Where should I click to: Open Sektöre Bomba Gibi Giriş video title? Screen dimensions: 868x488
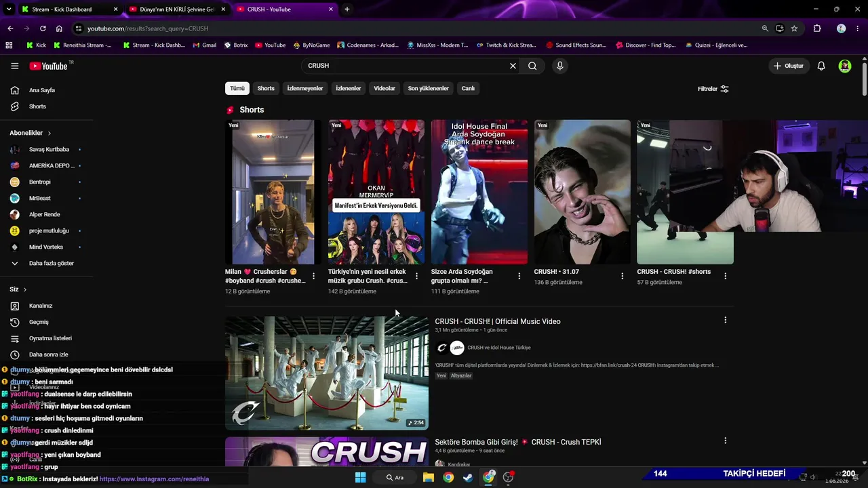click(518, 442)
